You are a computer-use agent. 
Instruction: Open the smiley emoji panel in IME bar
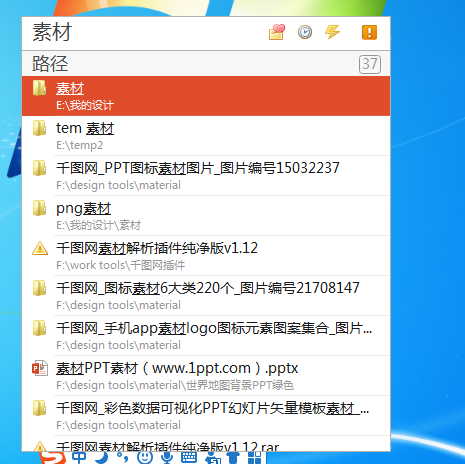tap(145, 457)
